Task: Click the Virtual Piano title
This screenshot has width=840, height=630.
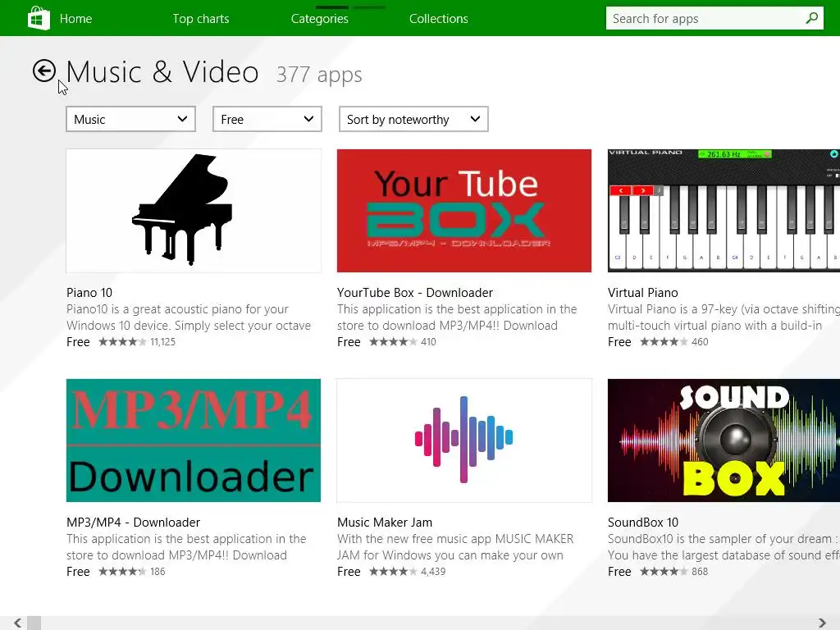Action: click(x=643, y=293)
